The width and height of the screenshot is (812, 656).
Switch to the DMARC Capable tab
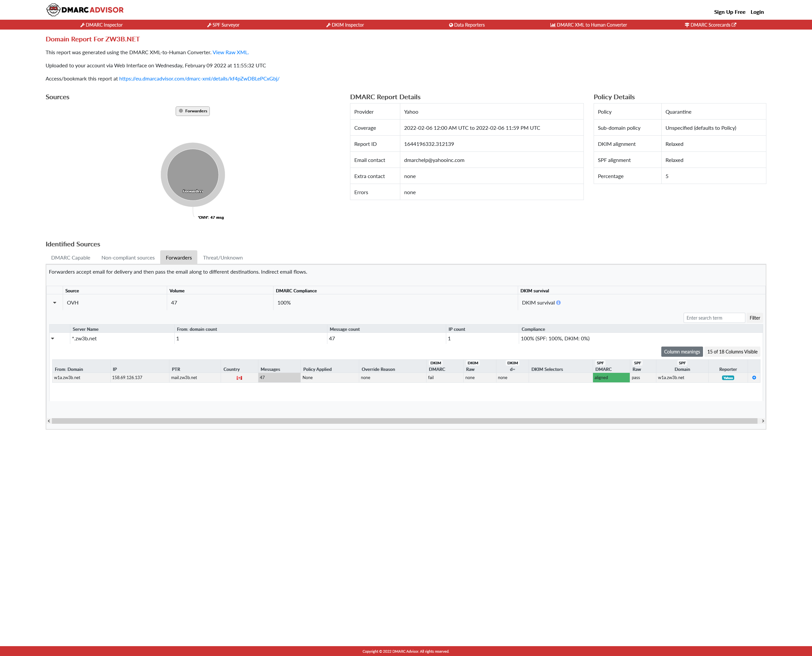point(71,258)
